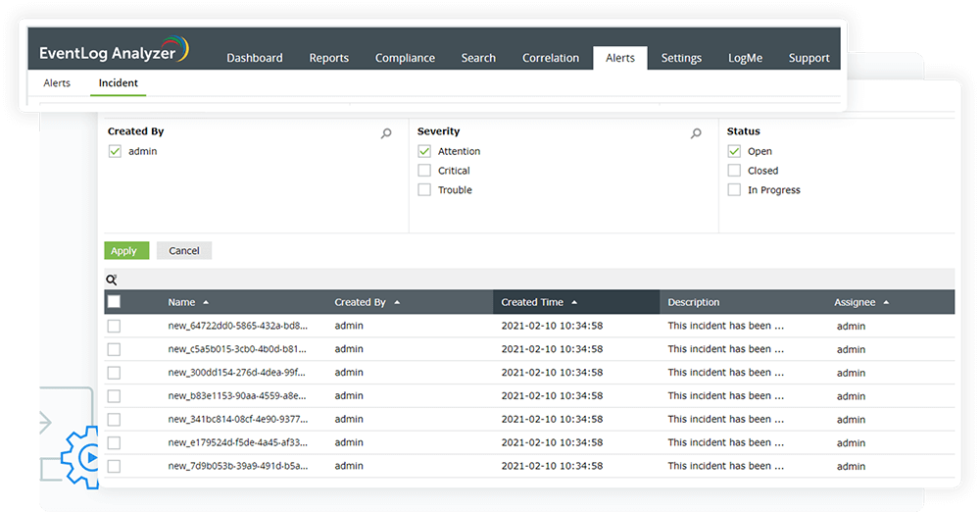Check the Critical severity checkbox
The width and height of the screenshot is (980, 512).
(x=424, y=171)
